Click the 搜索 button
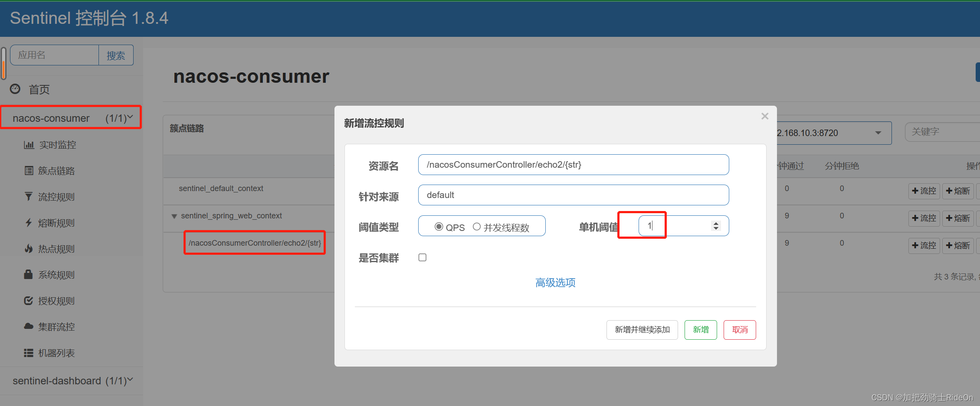This screenshot has width=980, height=406. click(x=116, y=55)
